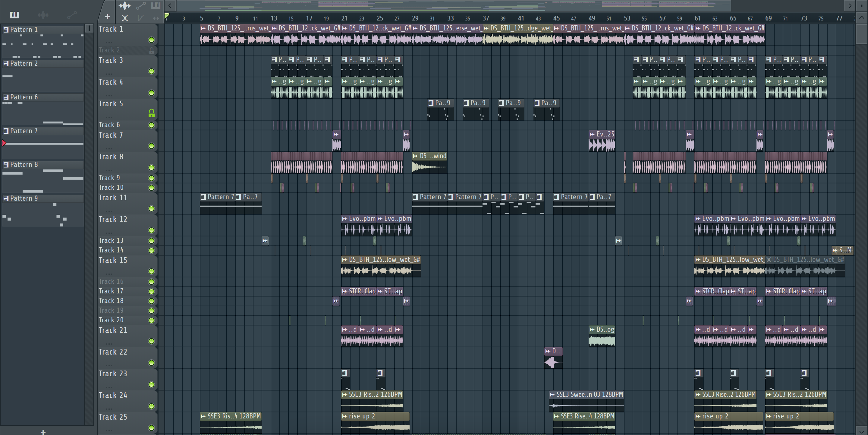Image resolution: width=868 pixels, height=435 pixels.
Task: Click the Track 23 name header
Action: tap(113, 374)
